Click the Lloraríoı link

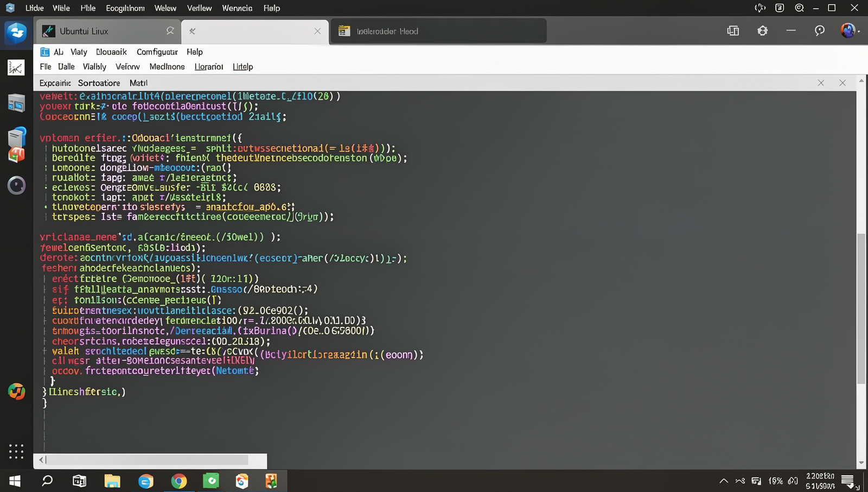pos(209,67)
